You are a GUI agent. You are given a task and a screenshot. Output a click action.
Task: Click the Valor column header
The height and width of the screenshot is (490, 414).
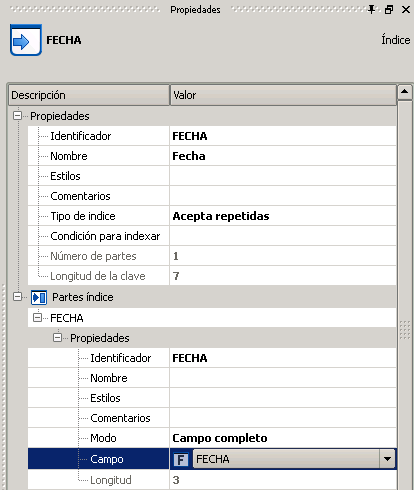click(283, 95)
